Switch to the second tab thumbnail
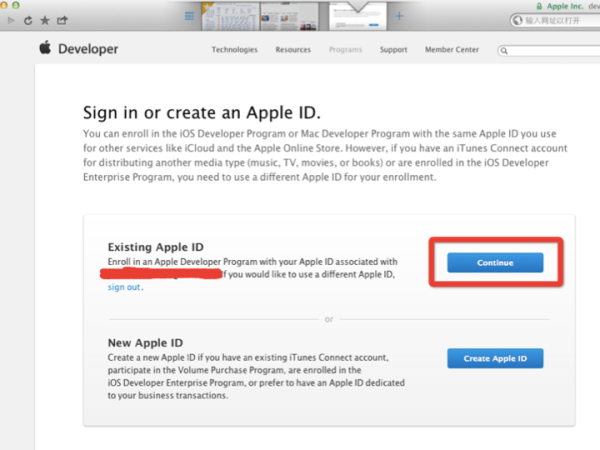 tap(289, 16)
